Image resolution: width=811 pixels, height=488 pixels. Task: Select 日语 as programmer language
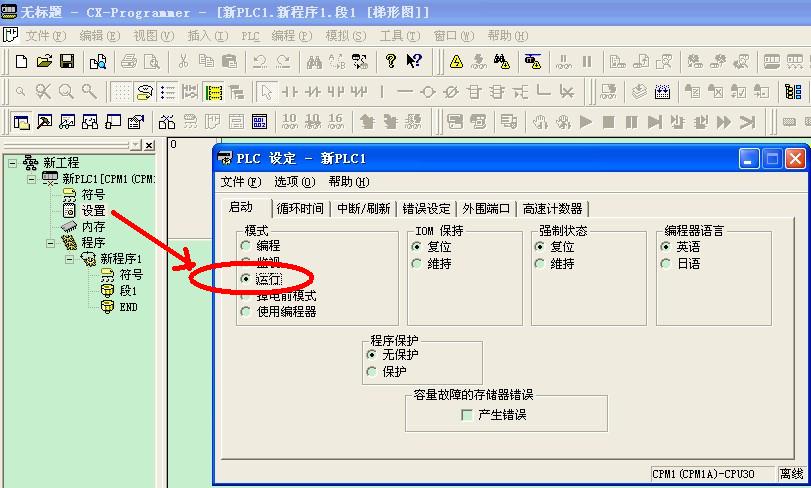click(666, 264)
